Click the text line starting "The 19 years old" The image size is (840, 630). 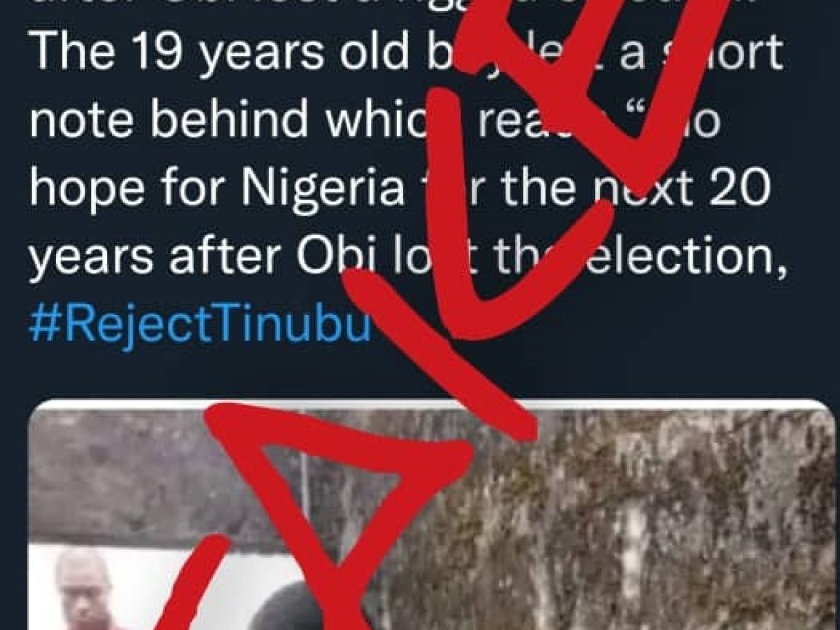coord(406,52)
